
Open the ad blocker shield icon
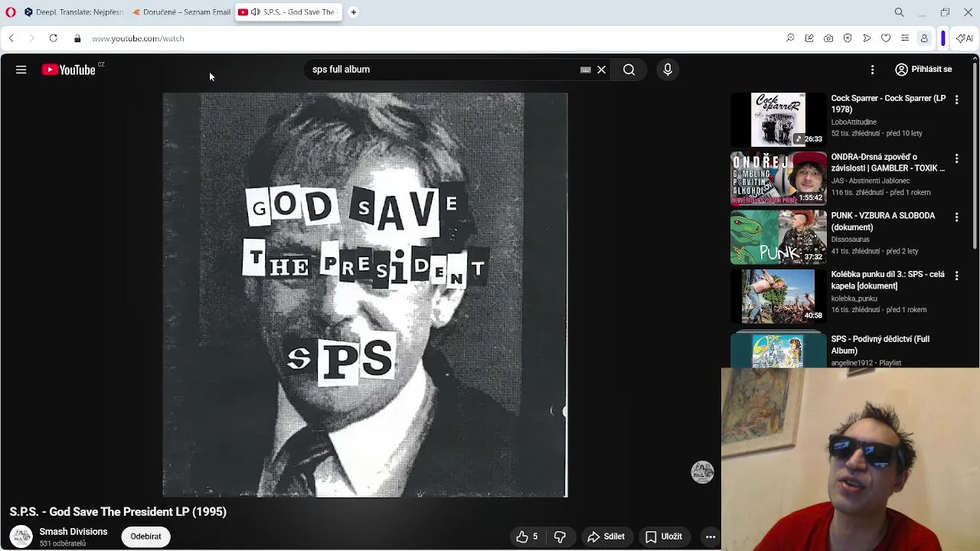point(848,38)
